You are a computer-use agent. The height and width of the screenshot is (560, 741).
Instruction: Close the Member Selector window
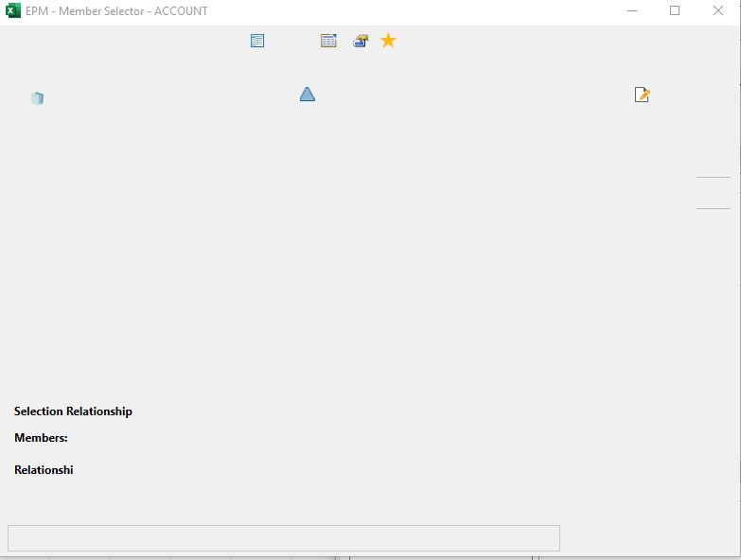coord(718,10)
